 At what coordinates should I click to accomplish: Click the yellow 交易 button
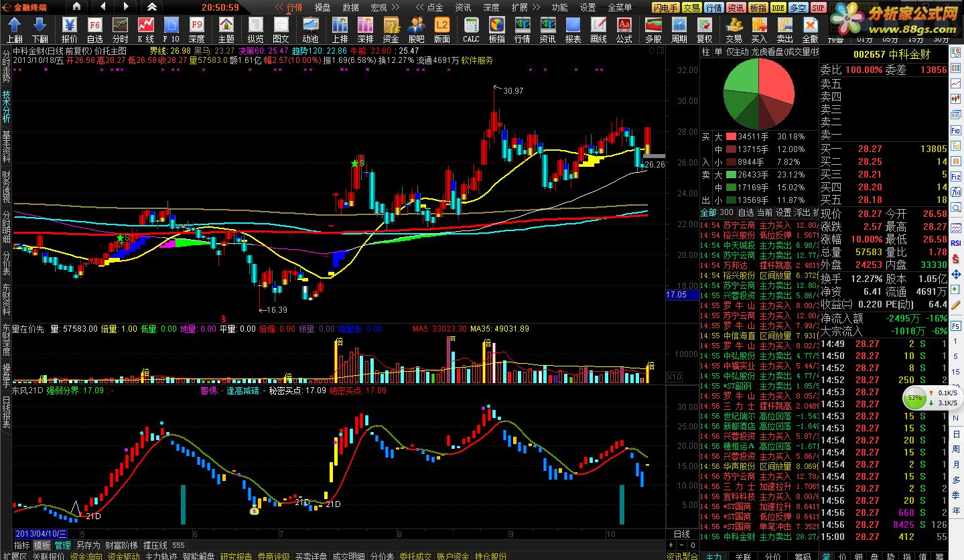click(692, 7)
